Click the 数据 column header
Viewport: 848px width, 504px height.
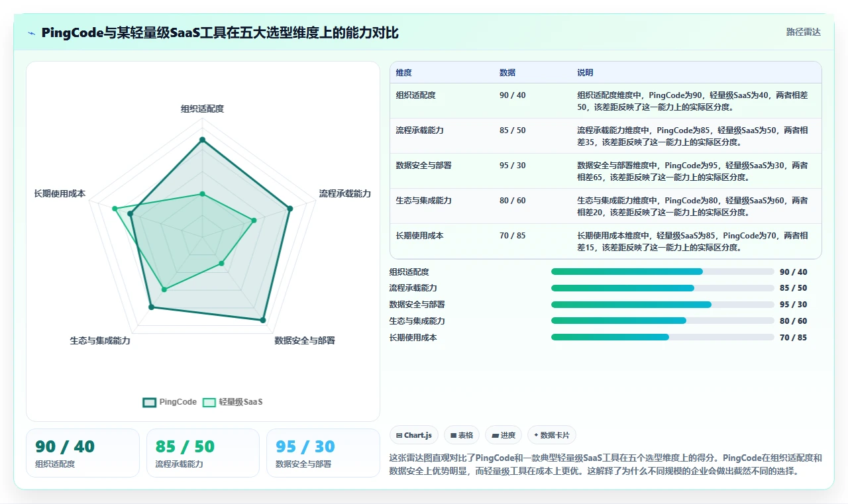point(507,73)
